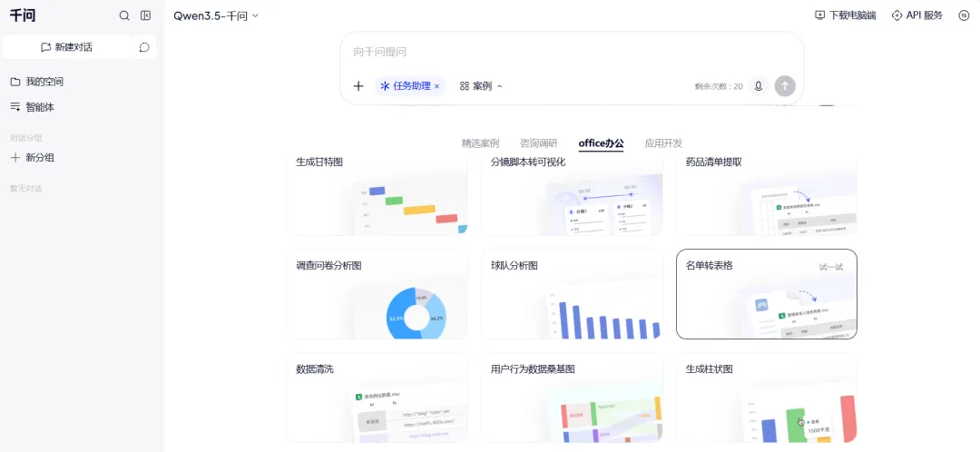Image resolution: width=980 pixels, height=452 pixels.
Task: Open the 生成柱状图 case card
Action: tap(766, 398)
